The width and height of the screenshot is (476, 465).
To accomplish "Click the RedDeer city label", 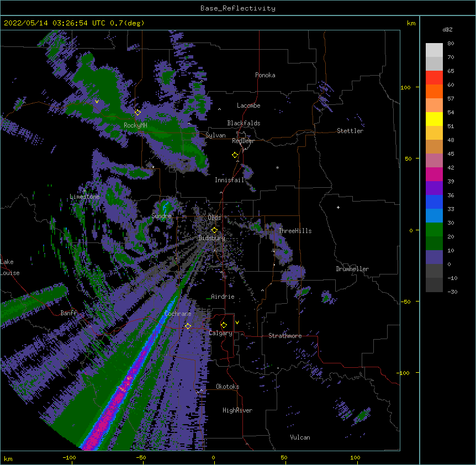I will (243, 141).
